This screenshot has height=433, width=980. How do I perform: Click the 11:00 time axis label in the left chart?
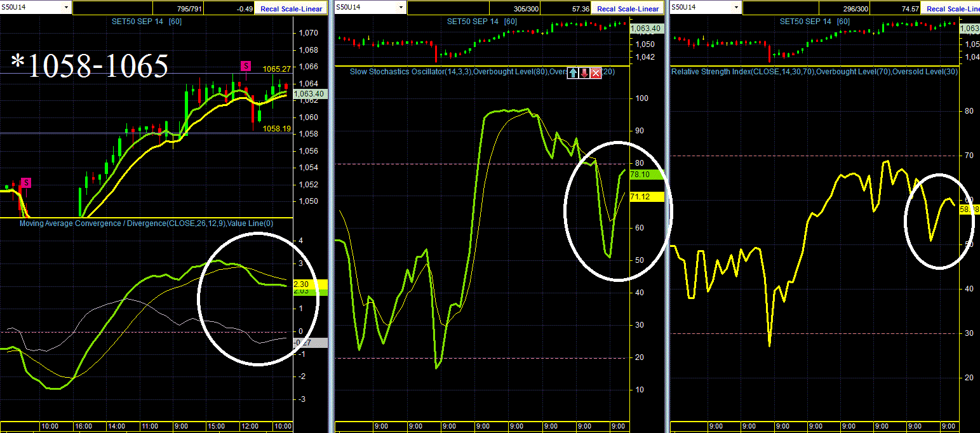[x=149, y=426]
